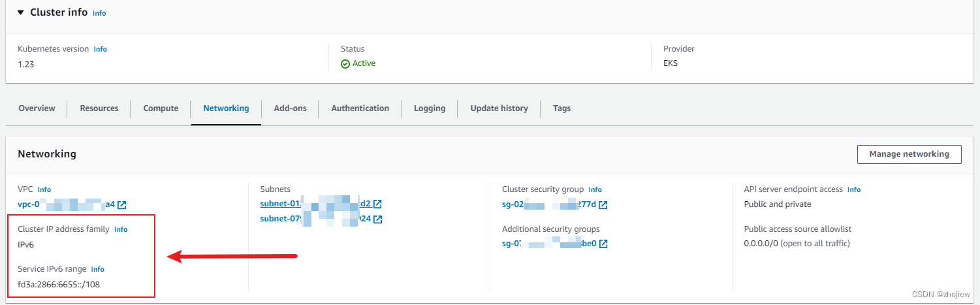This screenshot has width=980, height=305.
Task: Open the sg-07 additional security group link
Action: 549,244
